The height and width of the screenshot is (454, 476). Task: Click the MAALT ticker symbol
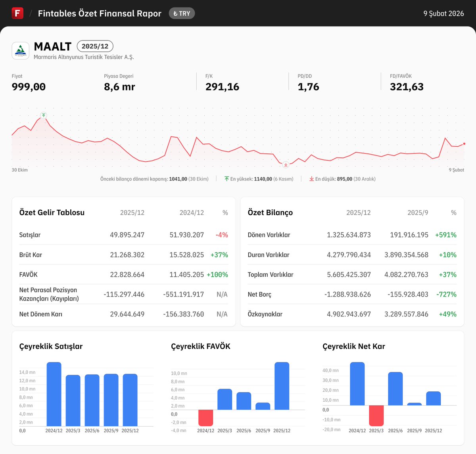click(x=53, y=46)
